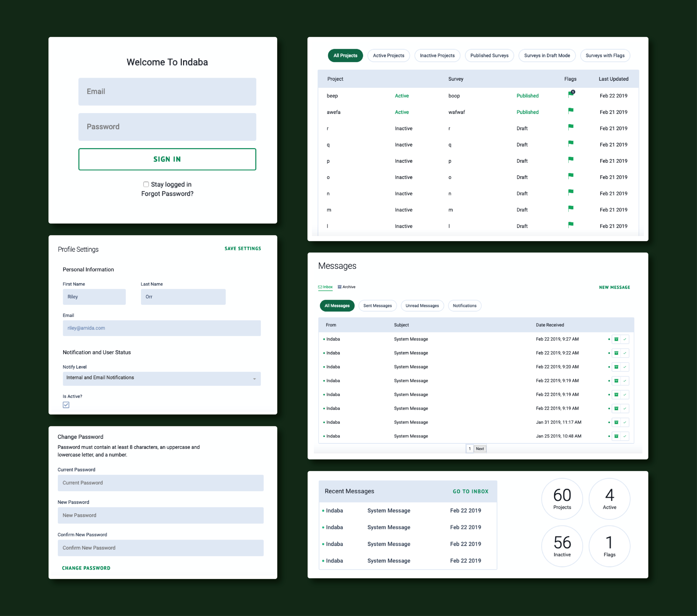The height and width of the screenshot is (616, 697).
Task: Click the flag icon in row q
Action: pos(570,144)
